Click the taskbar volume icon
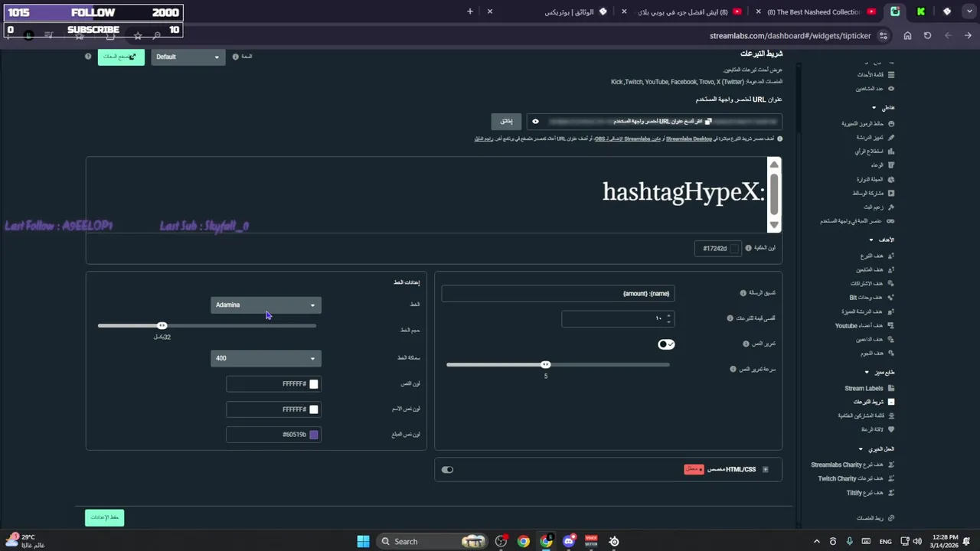The height and width of the screenshot is (551, 980). point(917,541)
